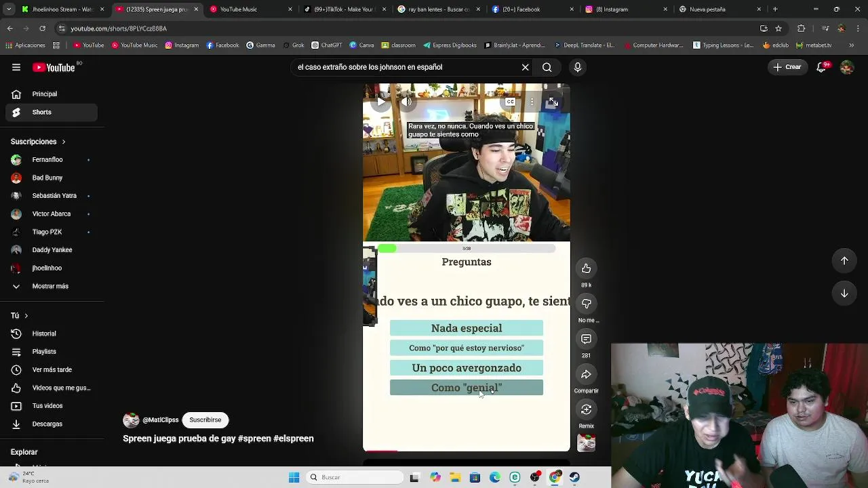Open the ChatGPT bookmark

tap(326, 45)
